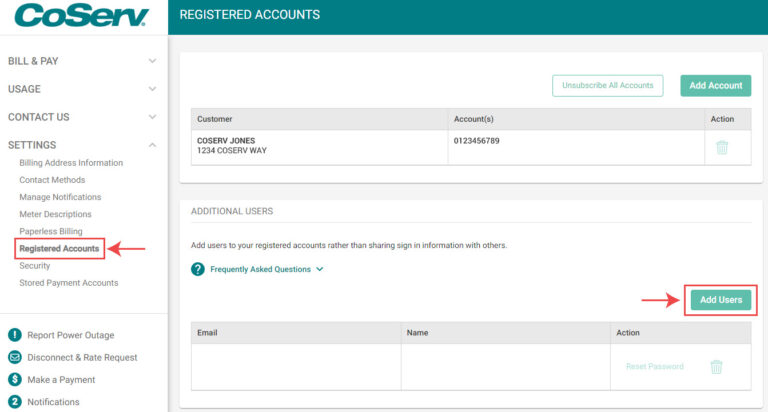
Task: Open CONTACT US section
Action: coord(39,117)
